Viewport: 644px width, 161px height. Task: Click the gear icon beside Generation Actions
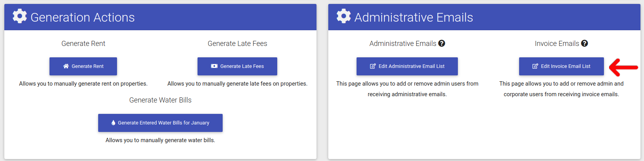20,16
